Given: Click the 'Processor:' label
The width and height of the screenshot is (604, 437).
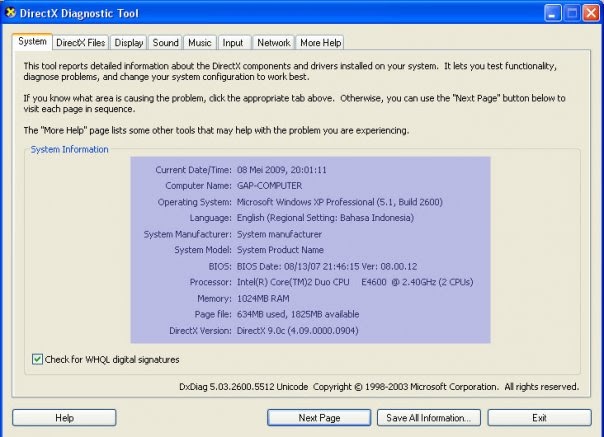Looking at the screenshot, I should point(211,282).
